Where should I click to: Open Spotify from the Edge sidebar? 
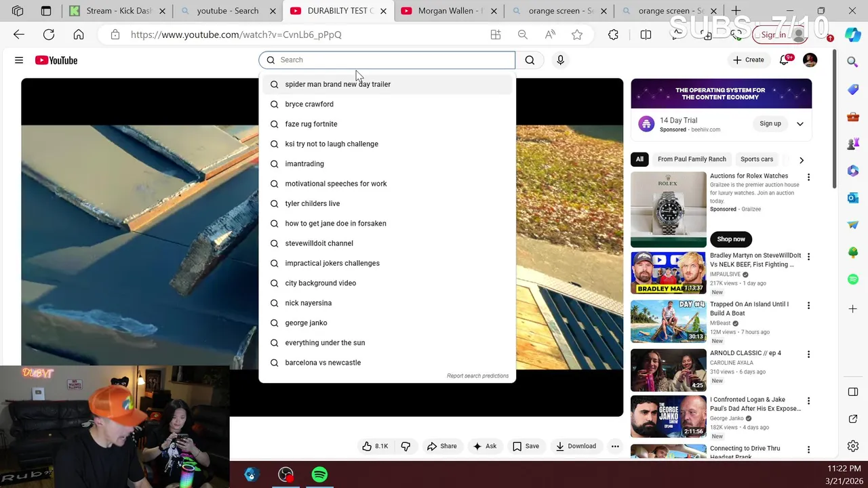coord(853,279)
